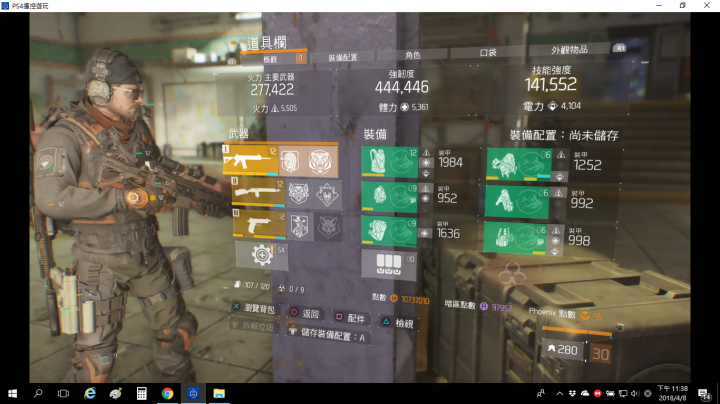Click the fox talent icon on sidearm

point(328,227)
